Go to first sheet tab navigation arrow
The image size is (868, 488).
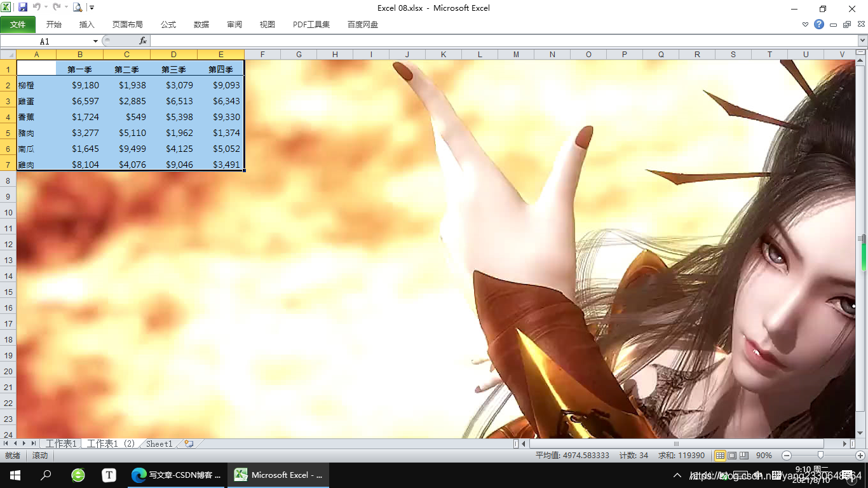6,444
